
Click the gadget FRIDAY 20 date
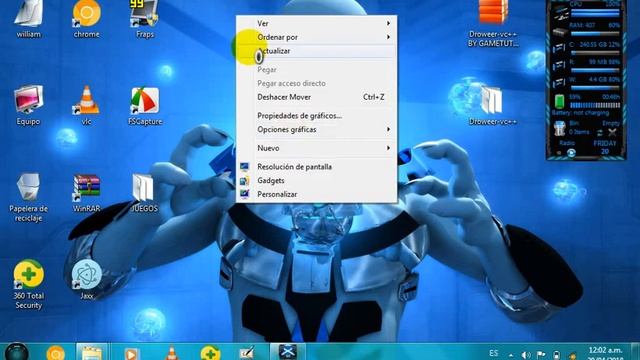[605, 147]
